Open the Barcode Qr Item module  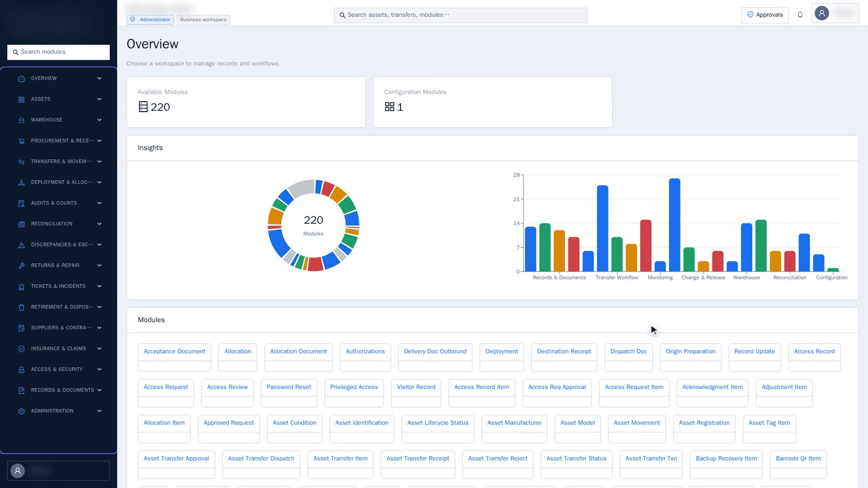click(798, 465)
